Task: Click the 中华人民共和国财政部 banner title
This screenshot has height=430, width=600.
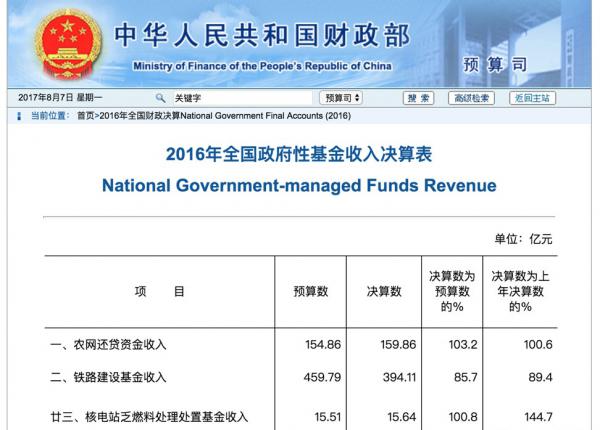Action: tap(262, 36)
